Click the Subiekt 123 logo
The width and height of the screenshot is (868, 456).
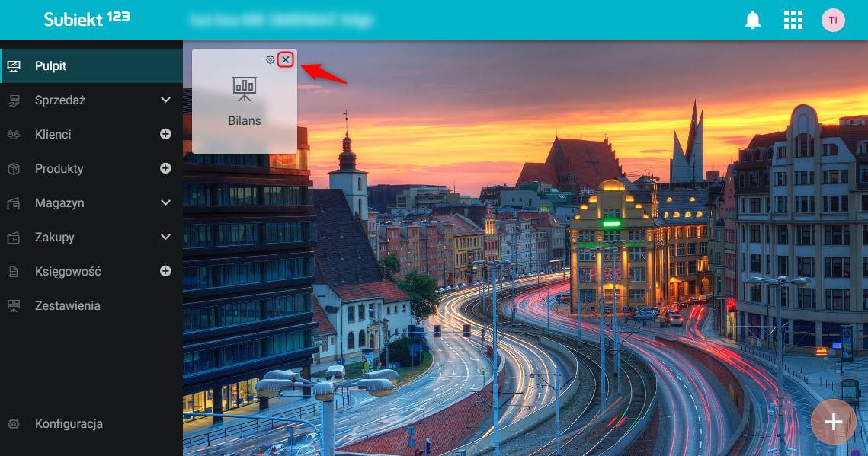[87, 19]
